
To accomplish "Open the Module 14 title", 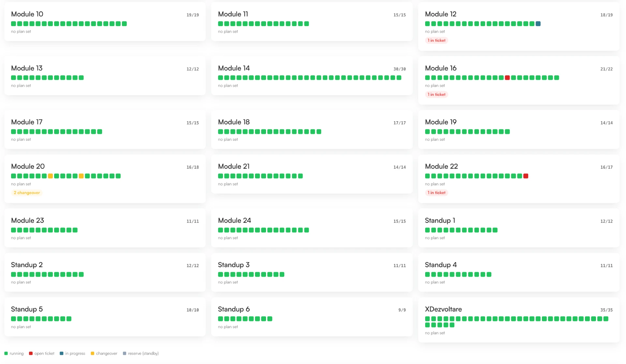I will click(x=234, y=68).
